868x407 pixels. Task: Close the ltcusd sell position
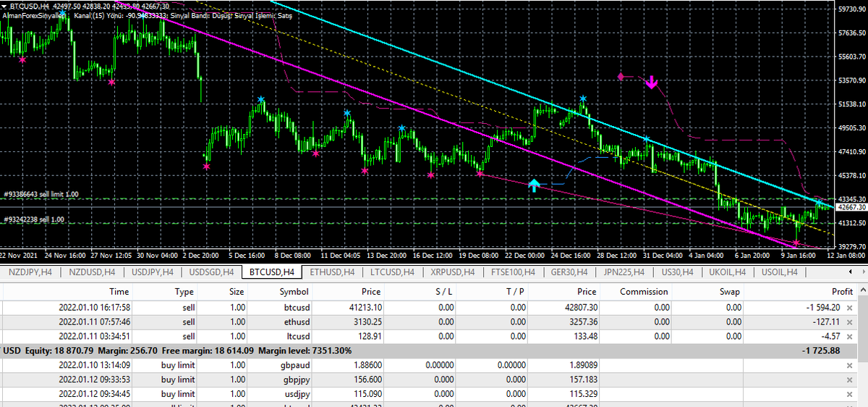point(849,336)
